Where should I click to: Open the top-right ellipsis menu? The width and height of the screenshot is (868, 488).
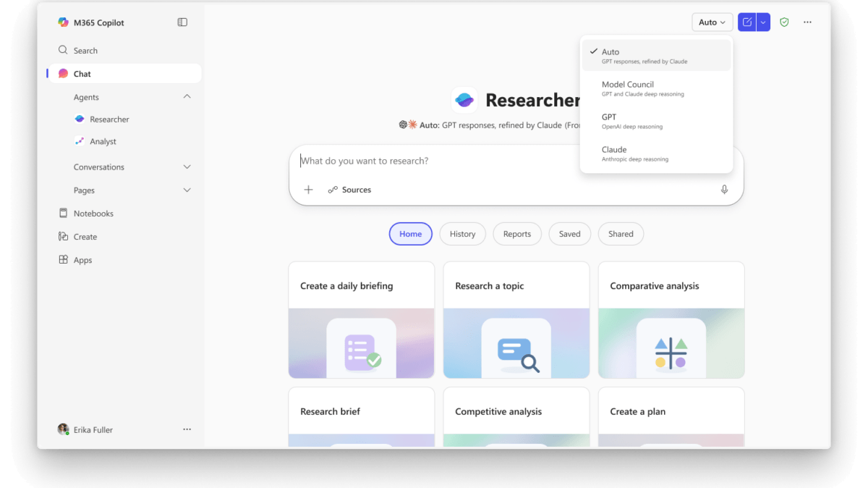click(808, 22)
